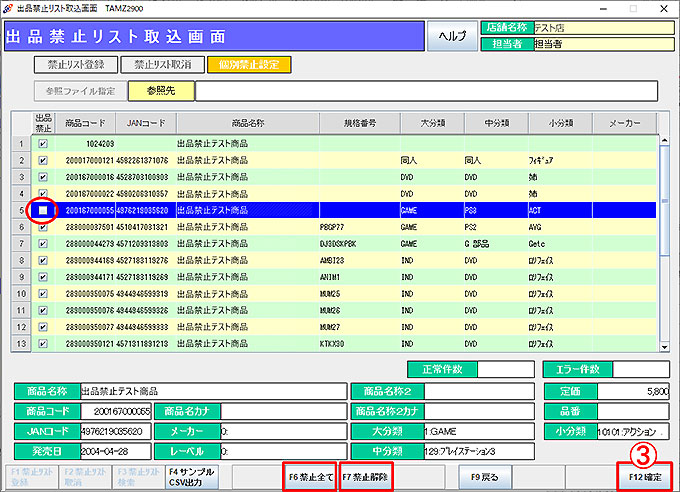The width and height of the screenshot is (680, 492).
Task: Select the 個別禁止設定 mode button
Action: (x=248, y=65)
